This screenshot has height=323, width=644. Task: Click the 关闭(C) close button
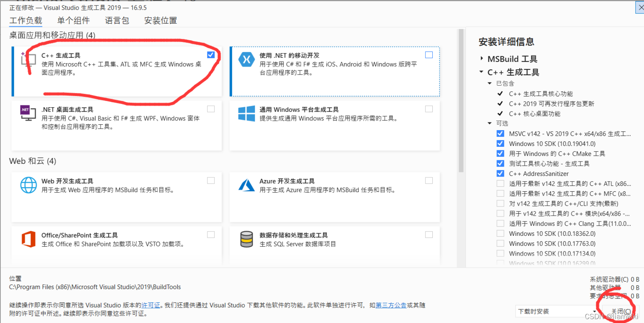[x=620, y=311]
